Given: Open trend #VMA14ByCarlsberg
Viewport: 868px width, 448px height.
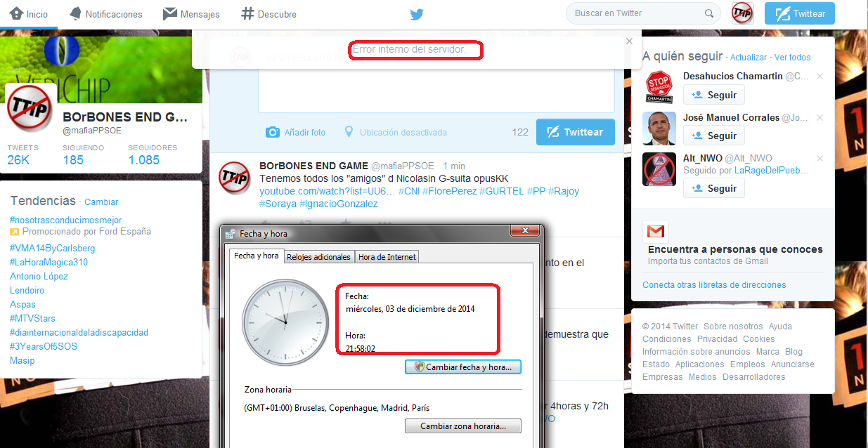Looking at the screenshot, I should [x=52, y=248].
